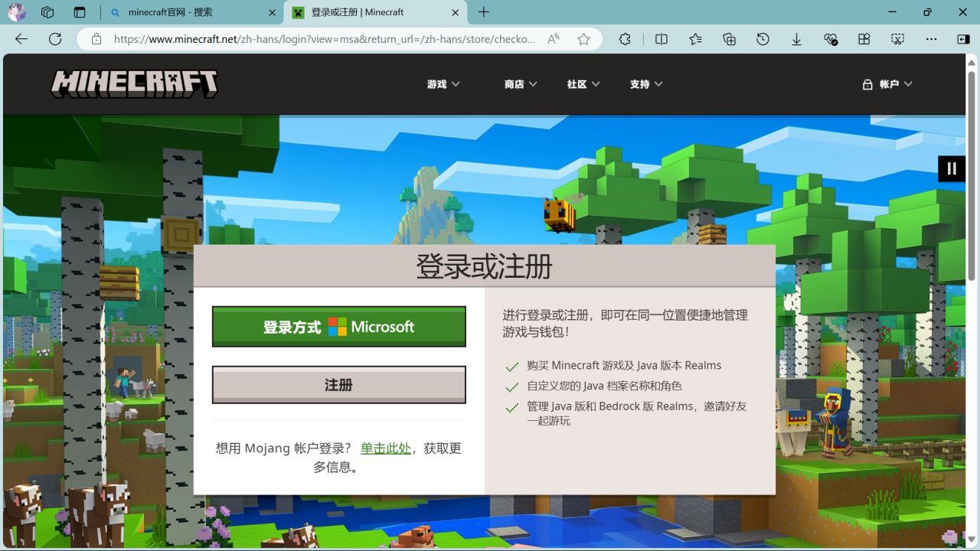Open browsing History

point(763,39)
